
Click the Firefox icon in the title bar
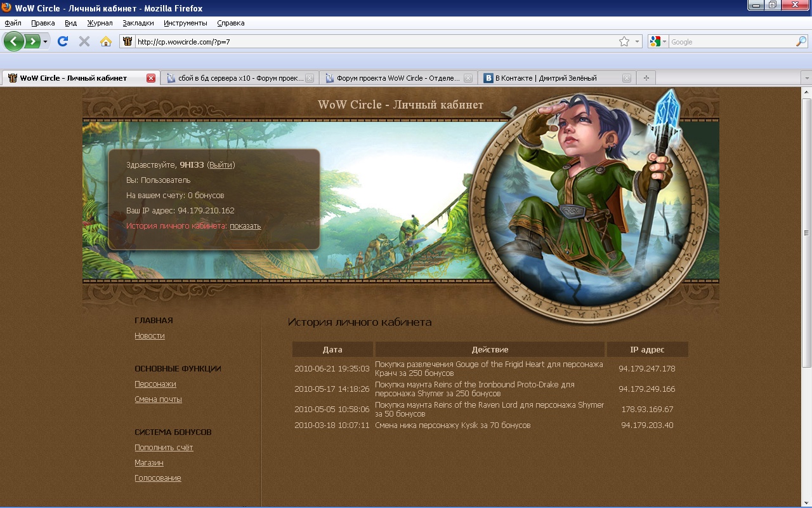(x=7, y=8)
